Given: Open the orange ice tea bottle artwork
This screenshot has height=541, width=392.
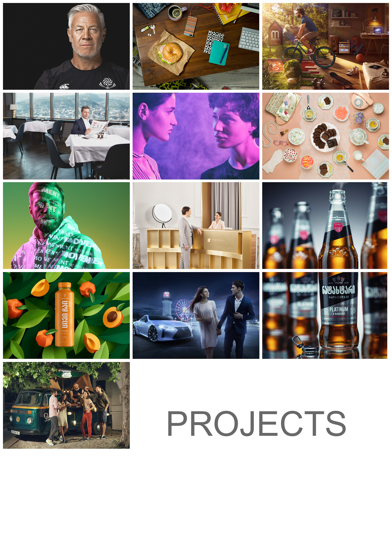Looking at the screenshot, I should 66,315.
